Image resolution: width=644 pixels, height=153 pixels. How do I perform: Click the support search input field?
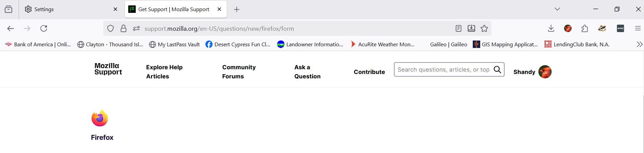click(443, 70)
